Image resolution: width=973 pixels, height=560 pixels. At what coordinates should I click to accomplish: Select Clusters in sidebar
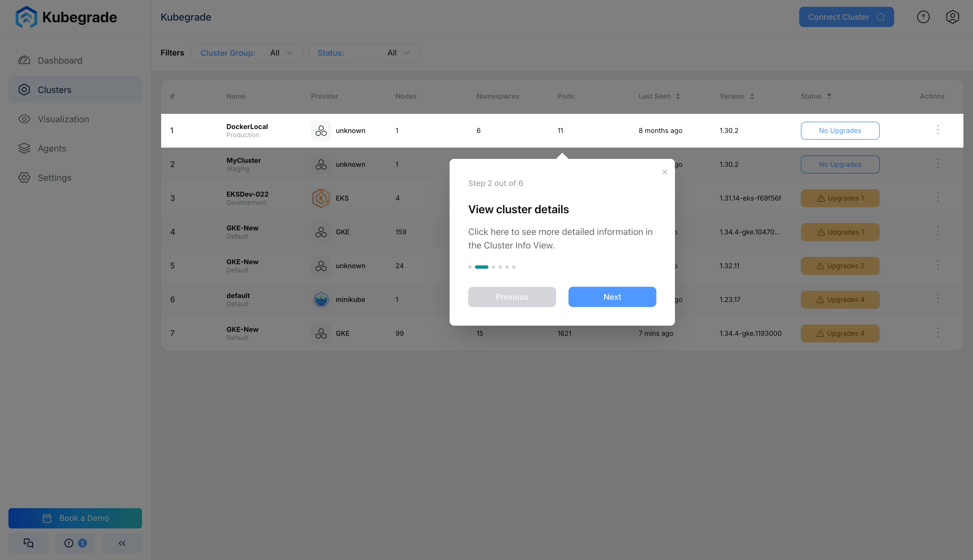coord(75,90)
